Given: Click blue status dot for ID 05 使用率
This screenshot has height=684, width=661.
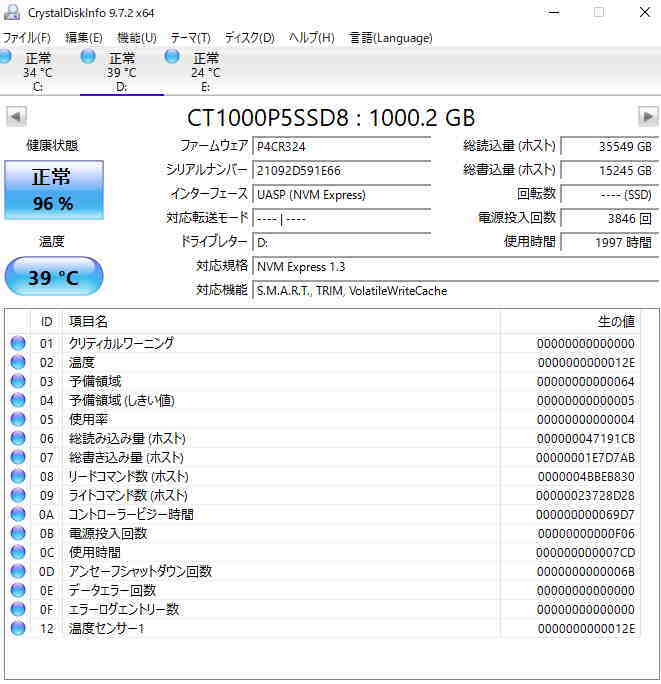Looking at the screenshot, I should [x=18, y=419].
